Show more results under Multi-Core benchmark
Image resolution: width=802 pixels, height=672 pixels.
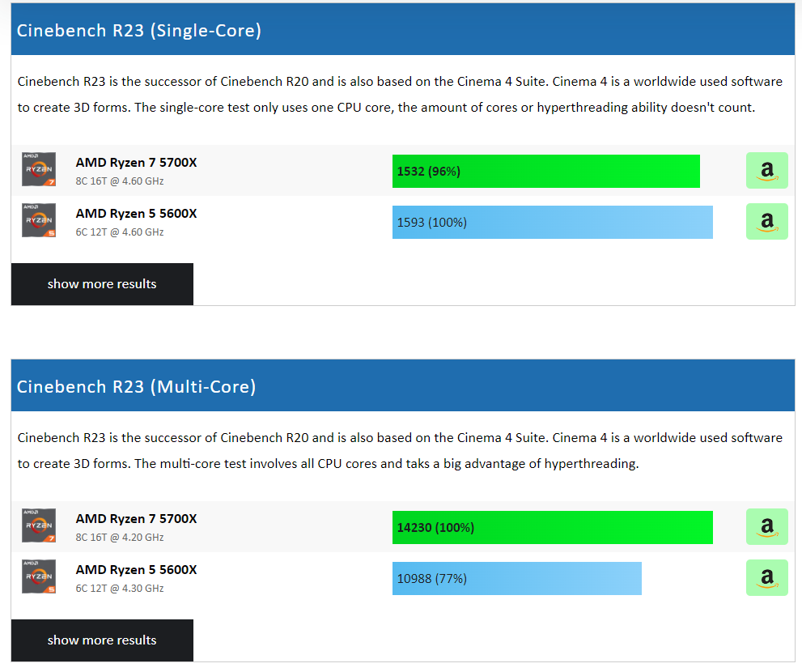pos(102,640)
